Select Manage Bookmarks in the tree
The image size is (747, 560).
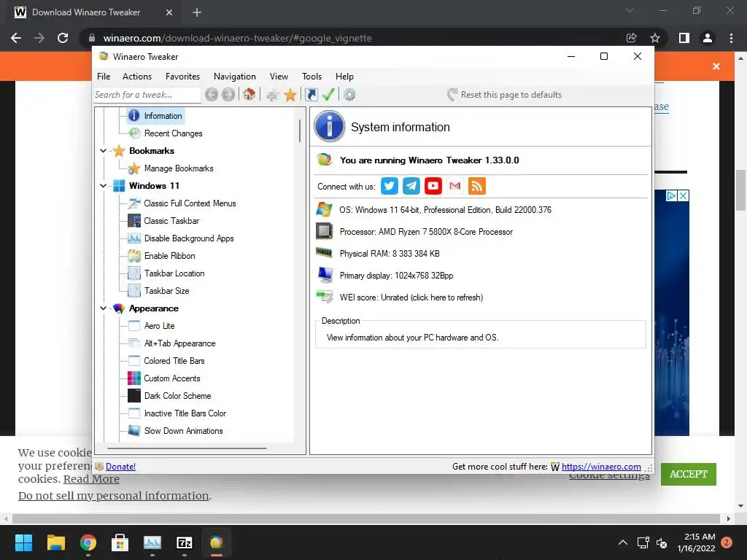(179, 168)
